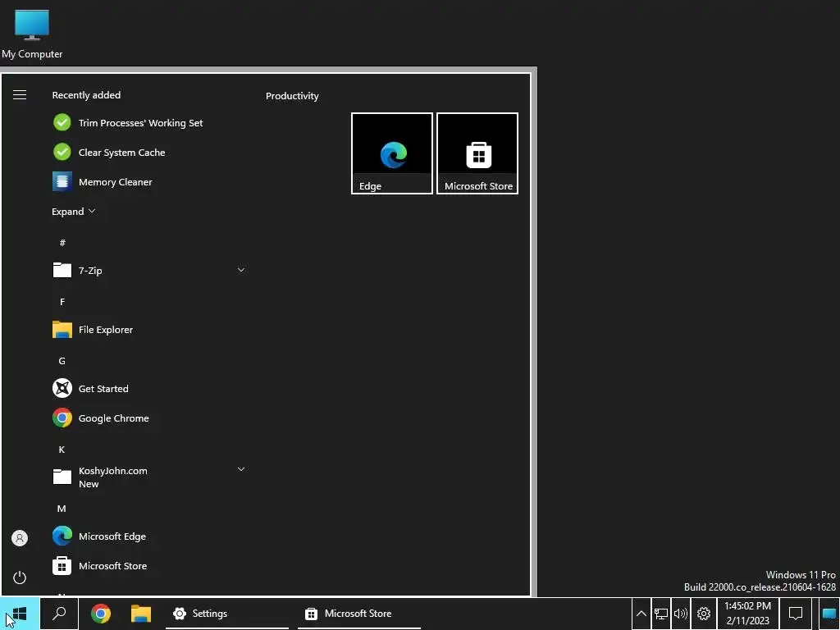Open the Start menu hamburger icon

pyautogui.click(x=20, y=95)
